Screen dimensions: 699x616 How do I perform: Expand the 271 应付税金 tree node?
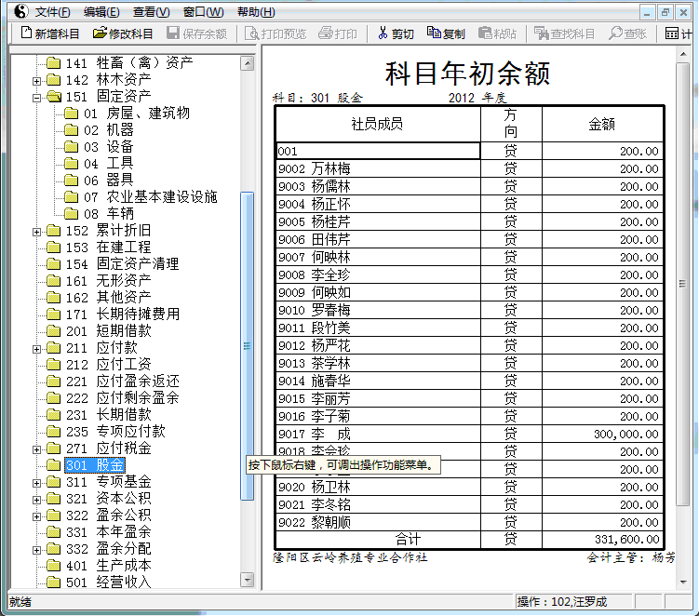point(37,449)
